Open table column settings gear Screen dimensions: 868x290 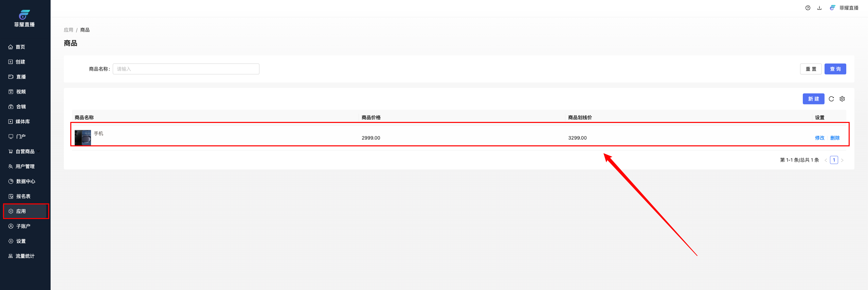pyautogui.click(x=842, y=99)
